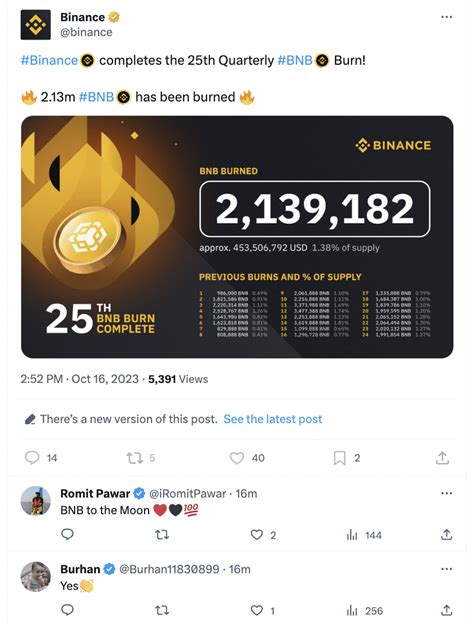The height and width of the screenshot is (626, 474).
Task: Open the @Burhan11830899 handle
Action: click(x=169, y=569)
